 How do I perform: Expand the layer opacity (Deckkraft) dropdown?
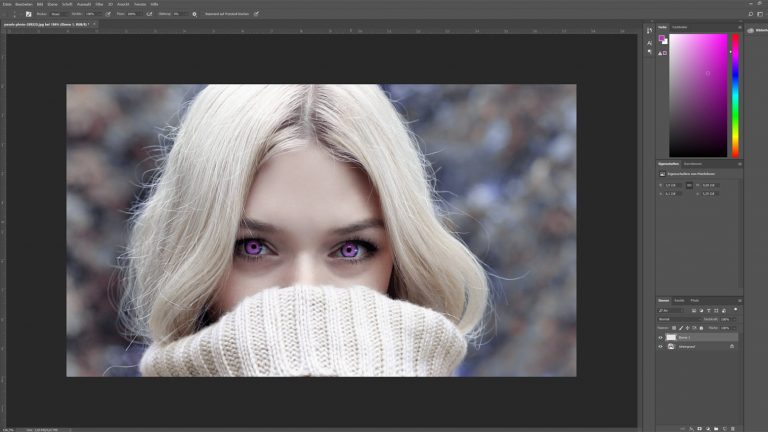(735, 319)
